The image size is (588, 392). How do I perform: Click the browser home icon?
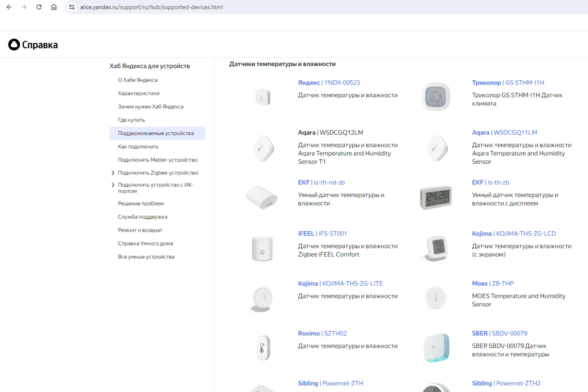[x=54, y=7]
